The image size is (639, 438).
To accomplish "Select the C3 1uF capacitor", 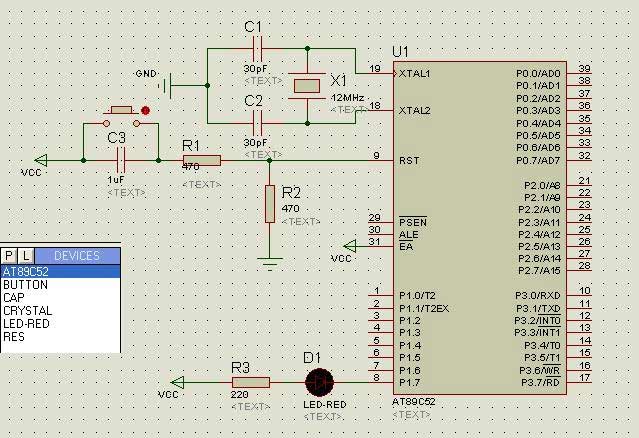I will point(121,159).
